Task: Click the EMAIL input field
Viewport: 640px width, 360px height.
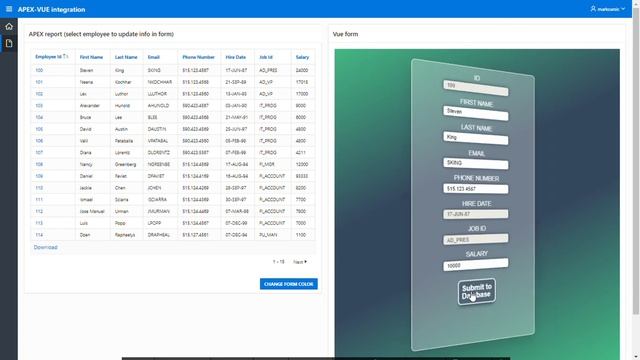Action: (476, 164)
